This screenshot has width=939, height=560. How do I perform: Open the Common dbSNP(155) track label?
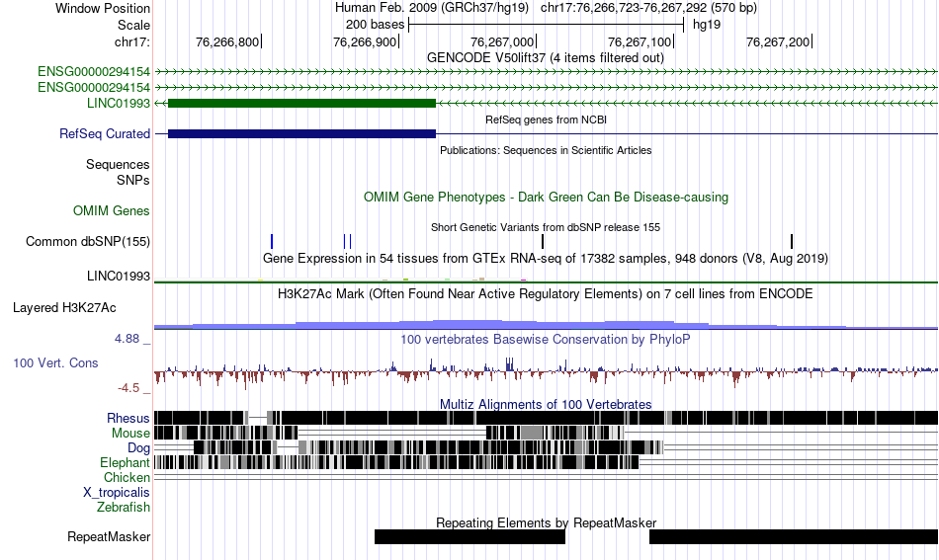click(x=87, y=242)
